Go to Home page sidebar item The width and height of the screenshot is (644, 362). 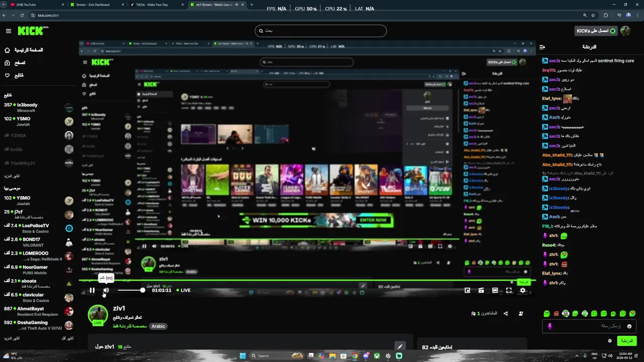24,50
